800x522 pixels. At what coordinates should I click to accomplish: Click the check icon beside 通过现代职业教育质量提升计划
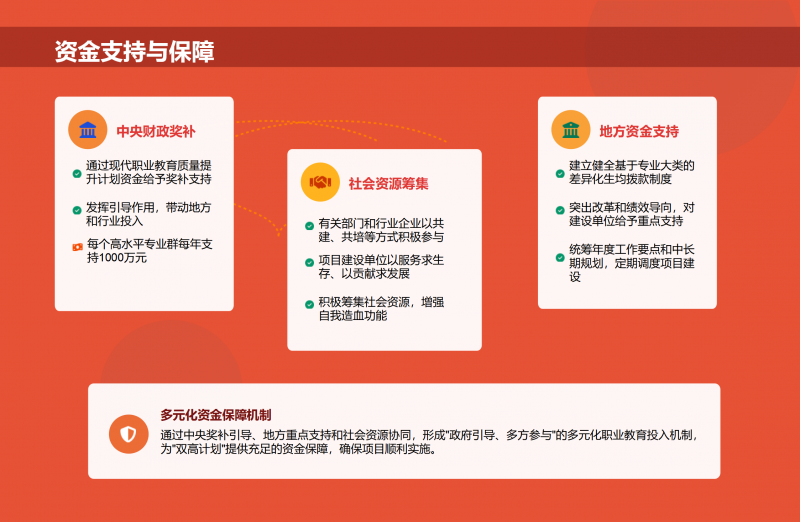77,173
